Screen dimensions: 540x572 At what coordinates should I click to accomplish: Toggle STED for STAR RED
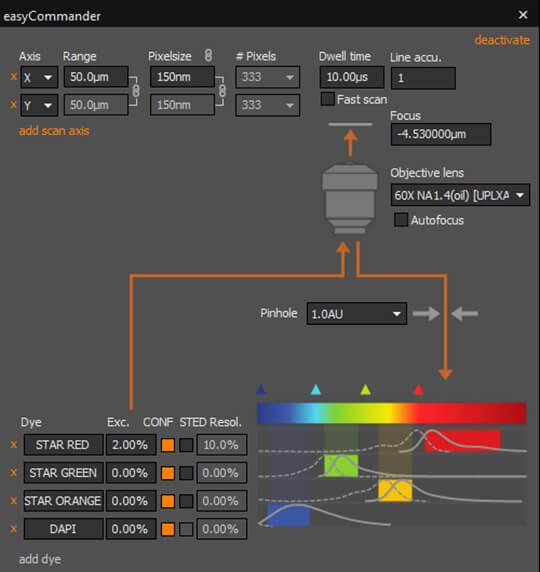pyautogui.click(x=186, y=445)
